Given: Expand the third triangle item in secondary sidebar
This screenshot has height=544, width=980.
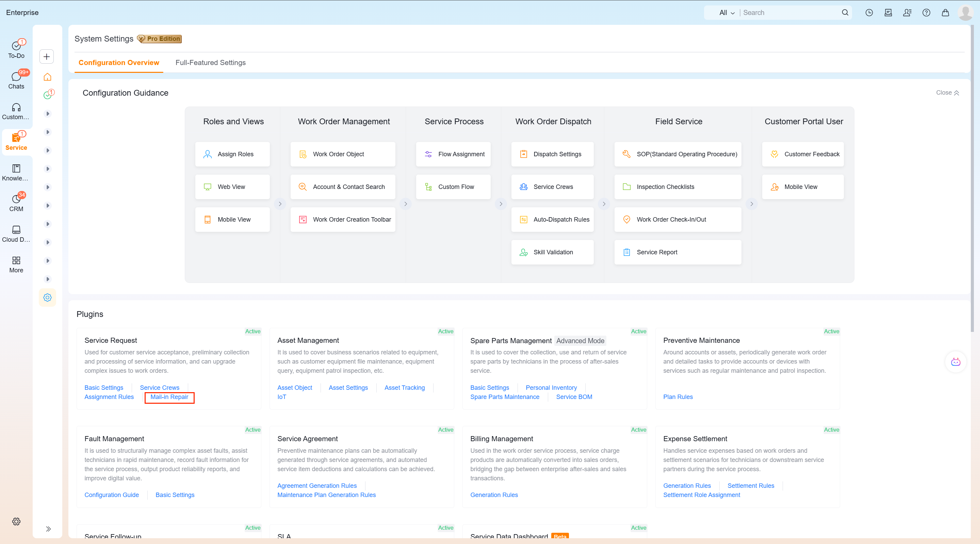Looking at the screenshot, I should point(48,150).
